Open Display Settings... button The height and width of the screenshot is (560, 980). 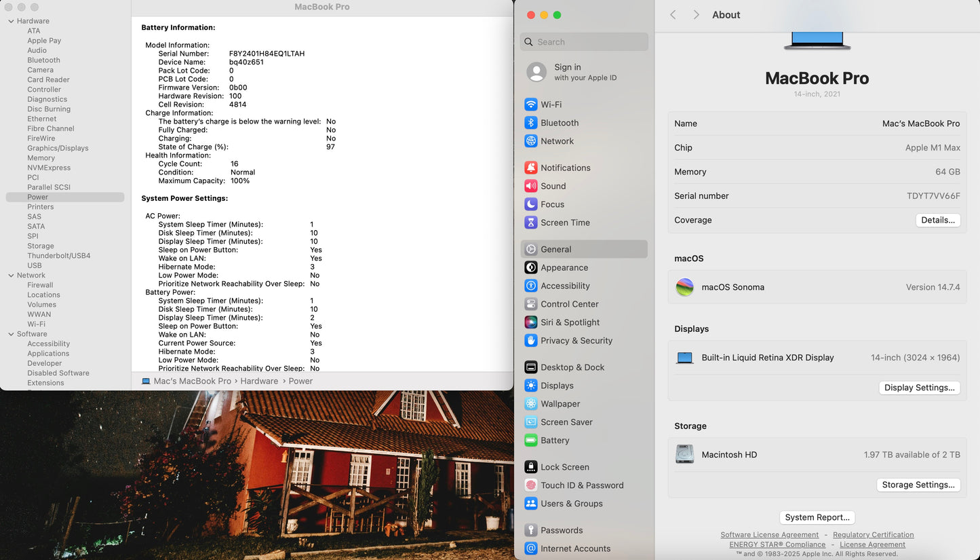click(919, 388)
